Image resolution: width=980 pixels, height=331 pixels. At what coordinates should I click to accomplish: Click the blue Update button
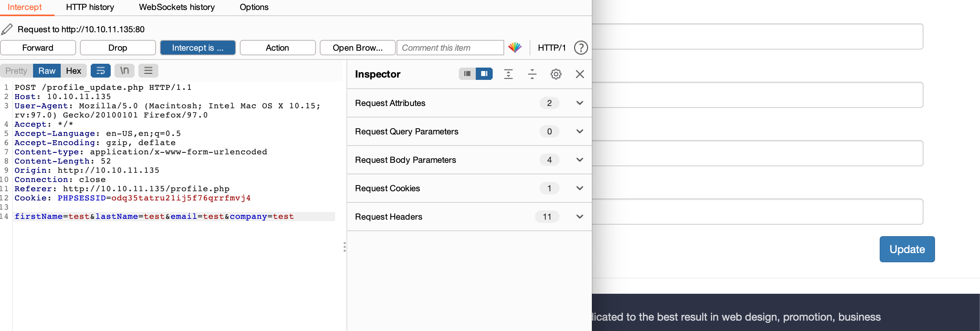coord(907,249)
